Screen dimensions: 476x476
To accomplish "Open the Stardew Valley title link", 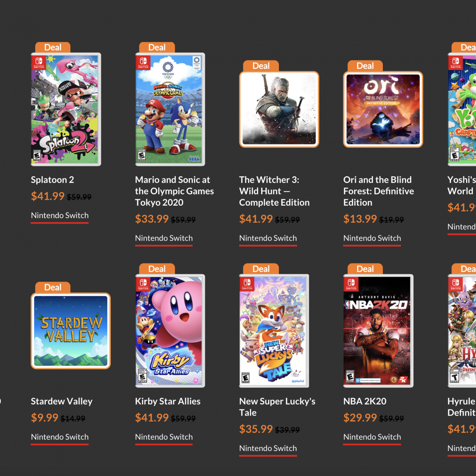I will coord(62,401).
